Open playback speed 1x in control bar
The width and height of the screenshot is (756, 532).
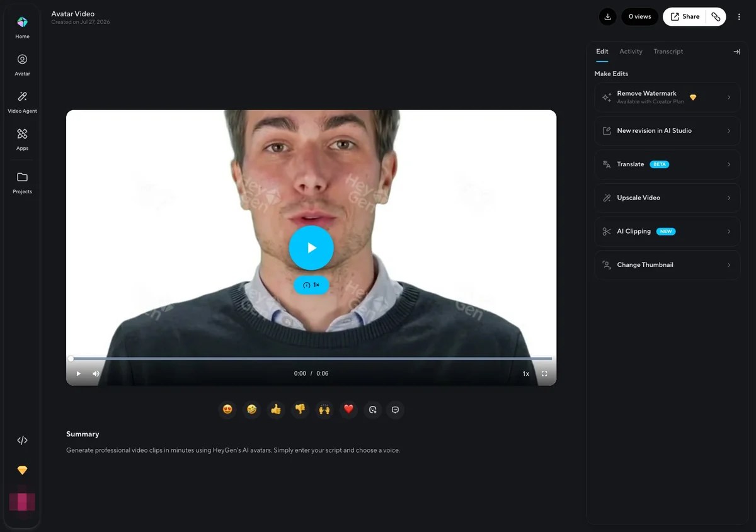click(x=526, y=373)
